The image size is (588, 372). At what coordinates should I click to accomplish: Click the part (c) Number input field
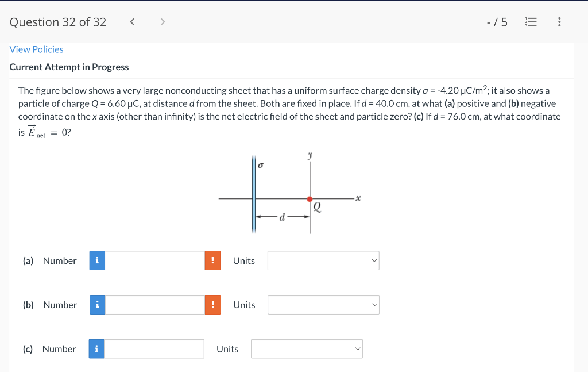pos(154,349)
